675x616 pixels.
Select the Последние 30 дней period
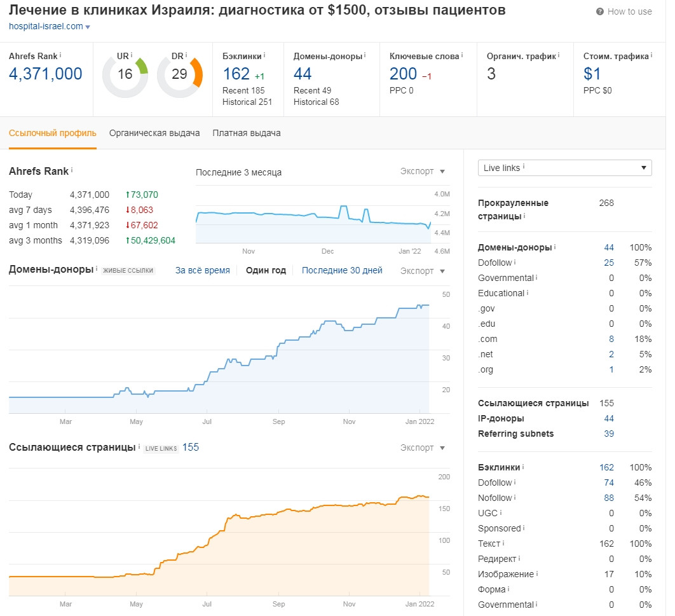[x=342, y=270]
